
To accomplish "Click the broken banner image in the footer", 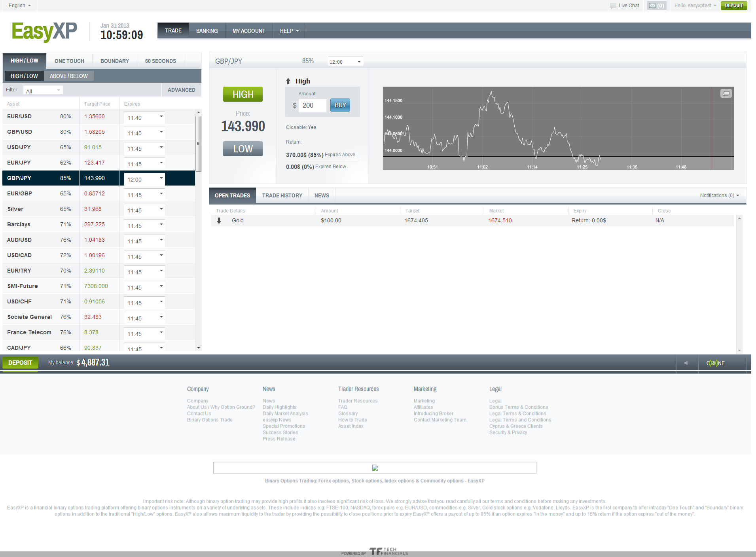I will (375, 468).
